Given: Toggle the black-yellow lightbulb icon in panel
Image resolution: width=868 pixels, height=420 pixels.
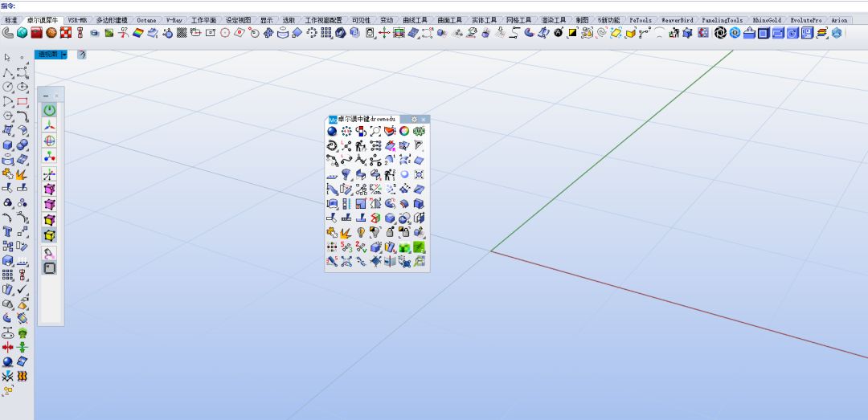Looking at the screenshot, I should point(375,232).
